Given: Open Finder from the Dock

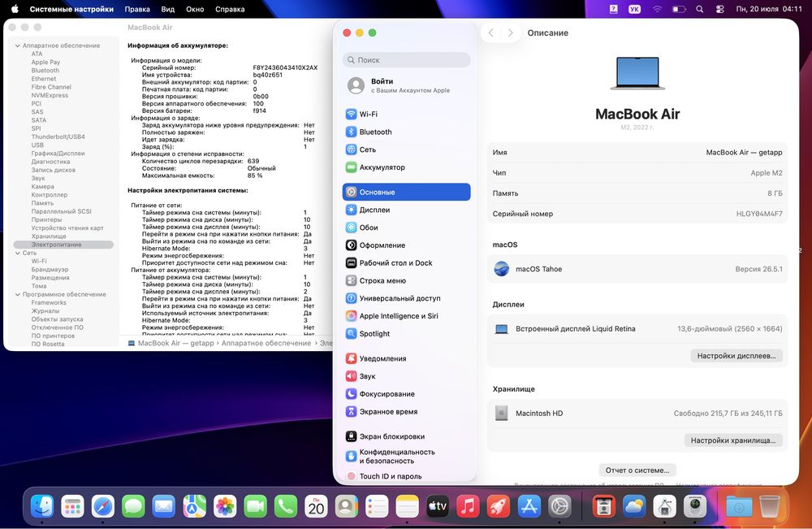Looking at the screenshot, I should (42, 505).
